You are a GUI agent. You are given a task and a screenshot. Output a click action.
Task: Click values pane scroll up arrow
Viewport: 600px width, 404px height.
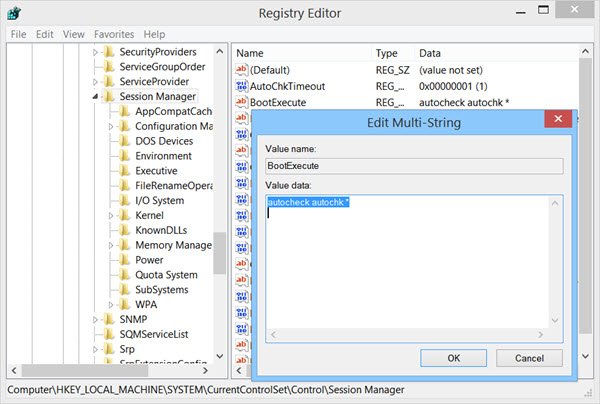click(585, 51)
